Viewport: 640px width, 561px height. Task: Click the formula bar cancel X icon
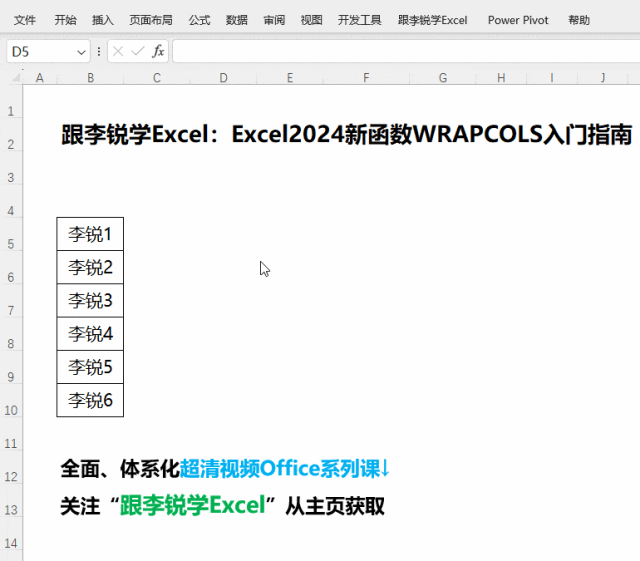pos(118,51)
